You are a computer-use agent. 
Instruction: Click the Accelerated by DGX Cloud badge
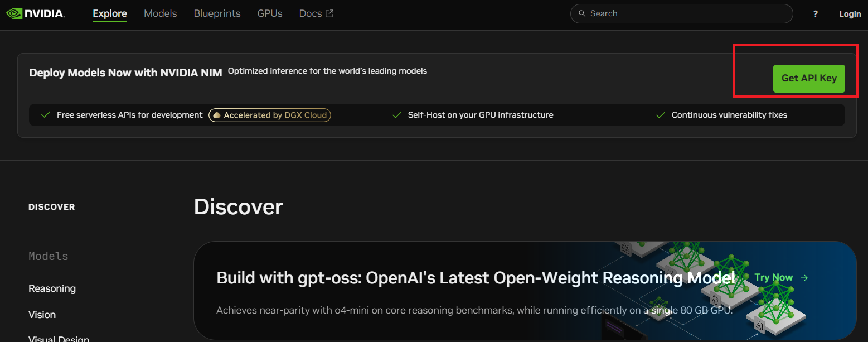point(270,115)
